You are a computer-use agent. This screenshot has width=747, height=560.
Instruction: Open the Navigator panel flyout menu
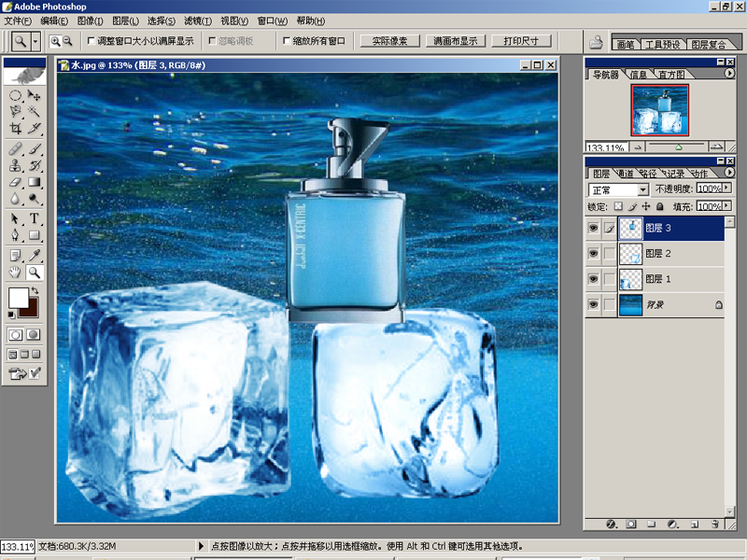click(x=729, y=74)
